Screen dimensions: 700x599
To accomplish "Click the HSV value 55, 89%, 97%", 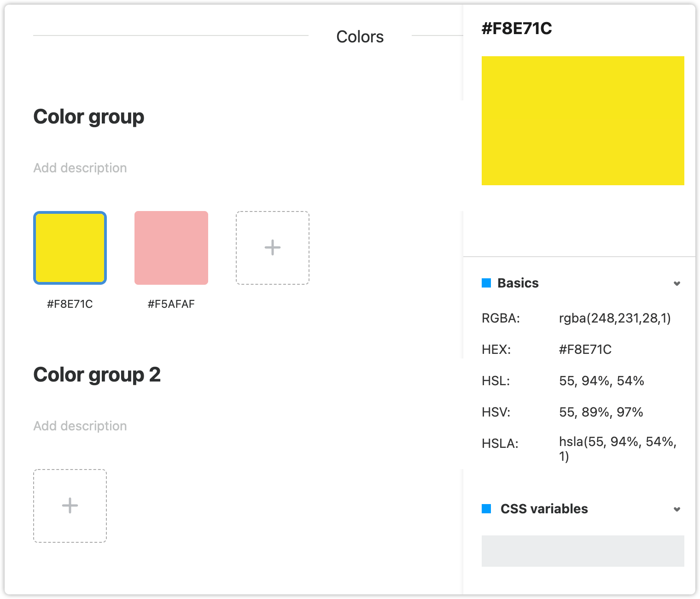I will [x=601, y=412].
